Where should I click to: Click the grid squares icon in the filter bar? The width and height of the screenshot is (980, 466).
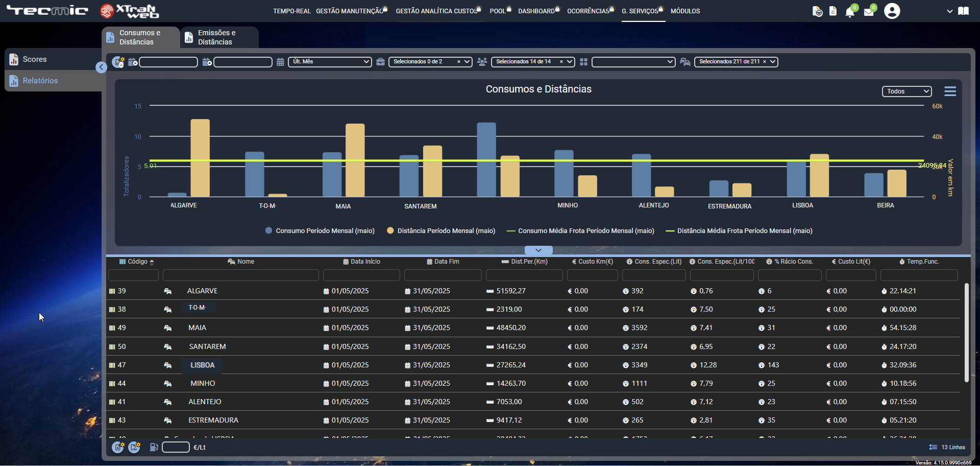(583, 62)
